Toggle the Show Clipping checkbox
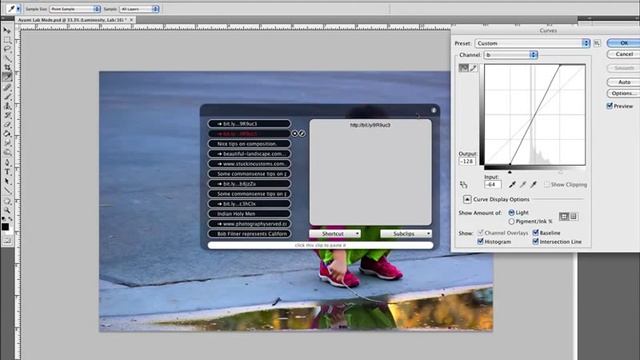The height and width of the screenshot is (360, 640). 547,184
